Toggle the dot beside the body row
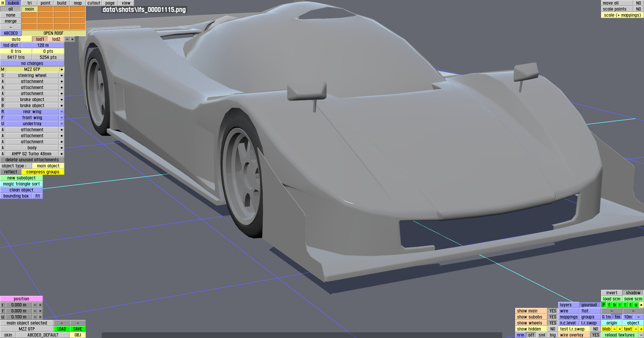 pyautogui.click(x=62, y=148)
